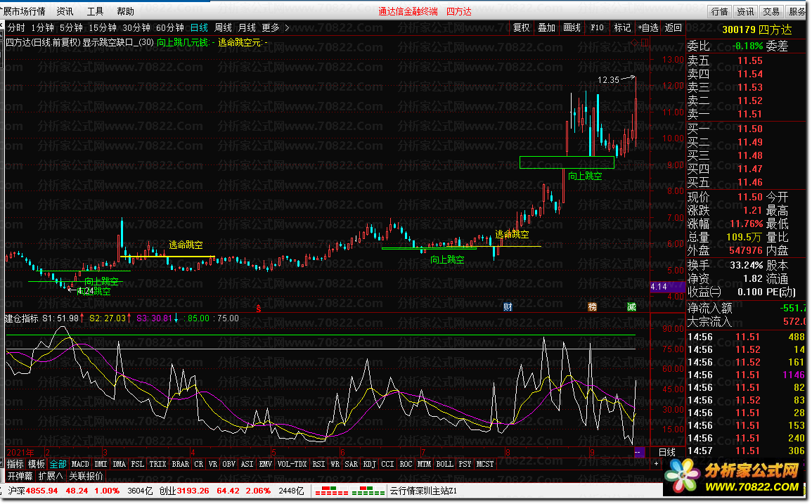Expand the 扩展∧ panel
This screenshot has width=812, height=504.
pyautogui.click(x=50, y=476)
